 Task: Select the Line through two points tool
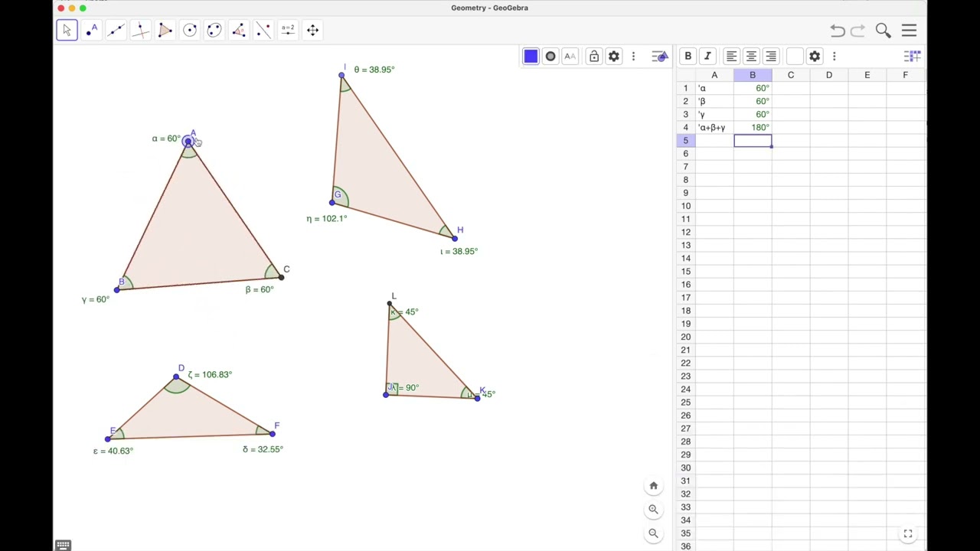[116, 30]
